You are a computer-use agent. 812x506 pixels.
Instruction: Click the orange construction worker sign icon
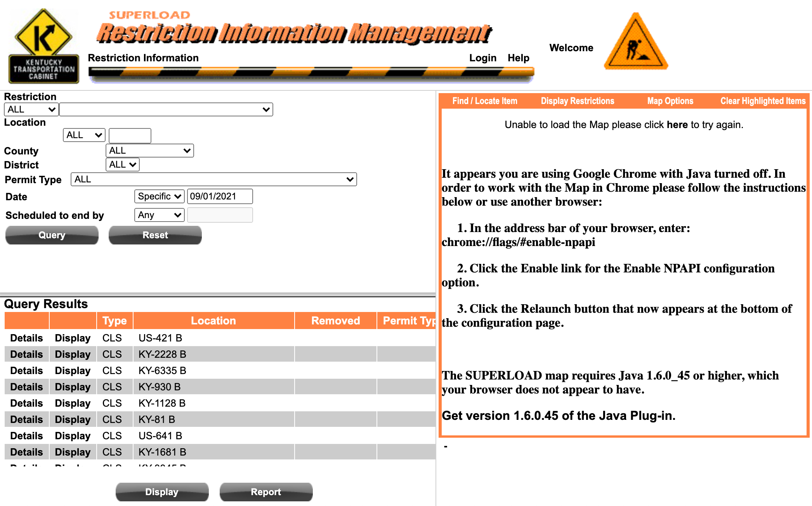pos(636,42)
